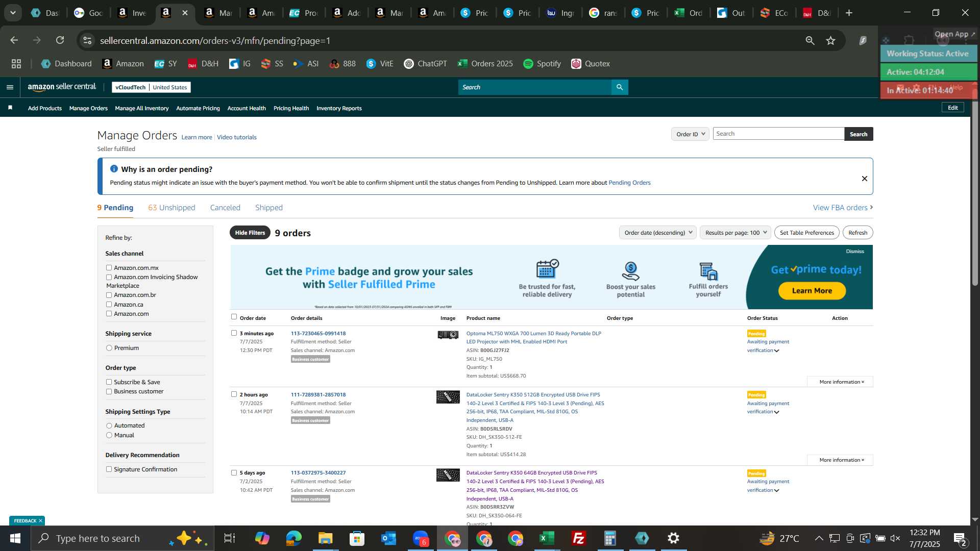This screenshot has height=551, width=980.
Task: Check the Business customer order type
Action: pos(109,391)
